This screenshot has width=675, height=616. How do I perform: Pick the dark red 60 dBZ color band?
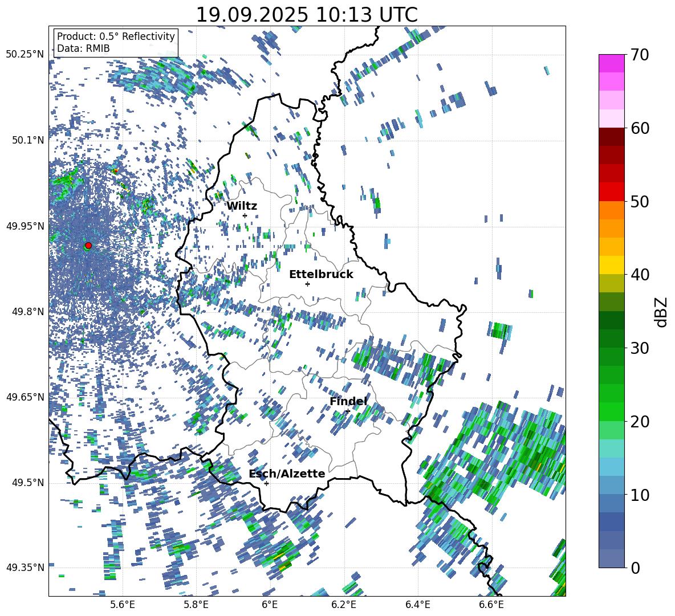pyautogui.click(x=612, y=137)
